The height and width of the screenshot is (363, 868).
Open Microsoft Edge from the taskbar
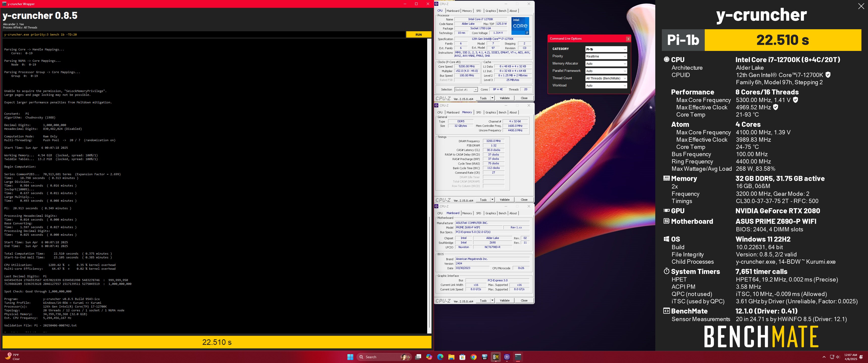coord(440,357)
